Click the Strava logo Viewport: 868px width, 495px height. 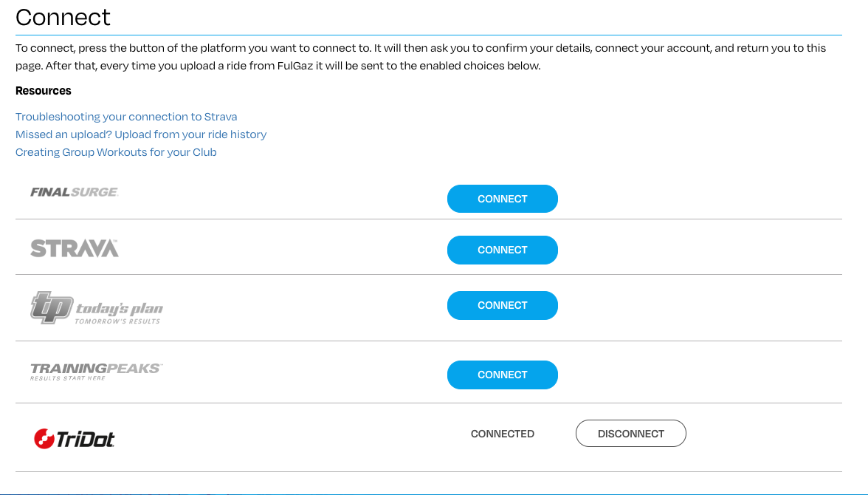(74, 248)
